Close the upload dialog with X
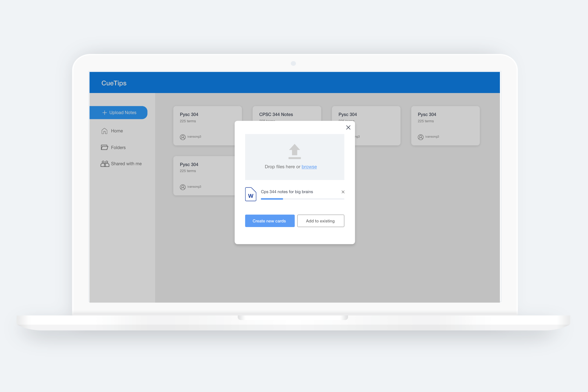Image resolution: width=588 pixels, height=392 pixels. (x=348, y=127)
